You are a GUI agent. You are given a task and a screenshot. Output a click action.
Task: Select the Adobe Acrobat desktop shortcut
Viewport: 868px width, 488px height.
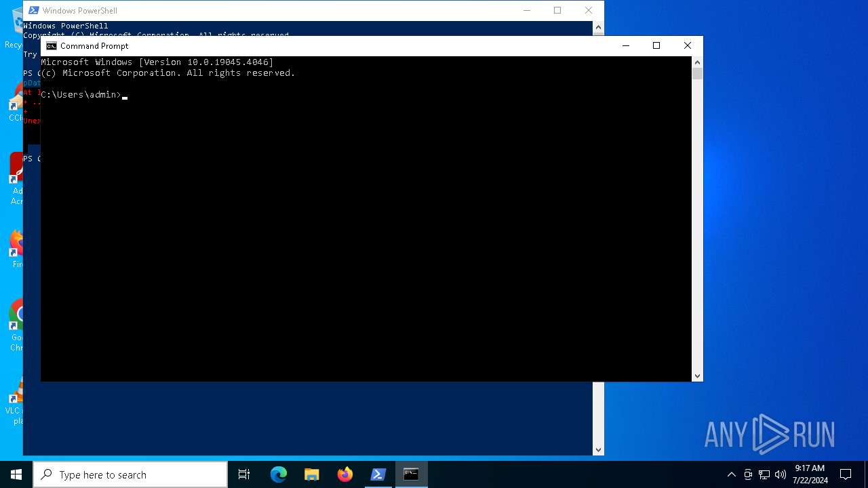tap(16, 179)
